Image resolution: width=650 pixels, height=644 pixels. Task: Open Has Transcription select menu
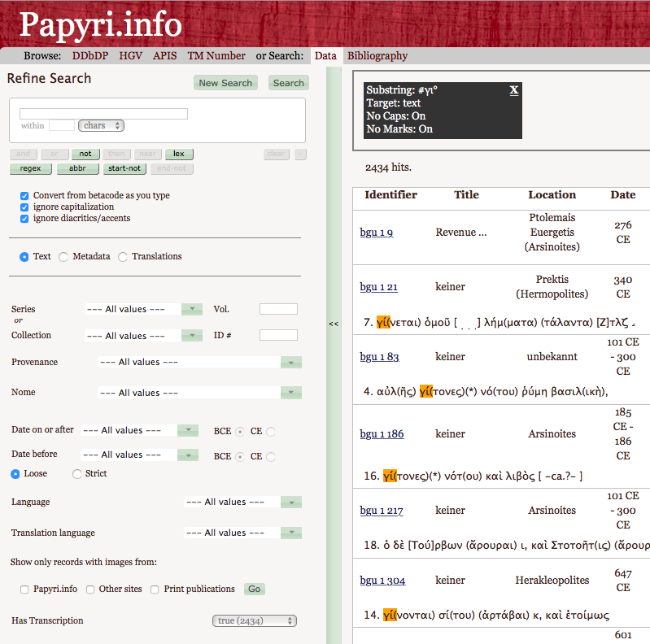255,620
